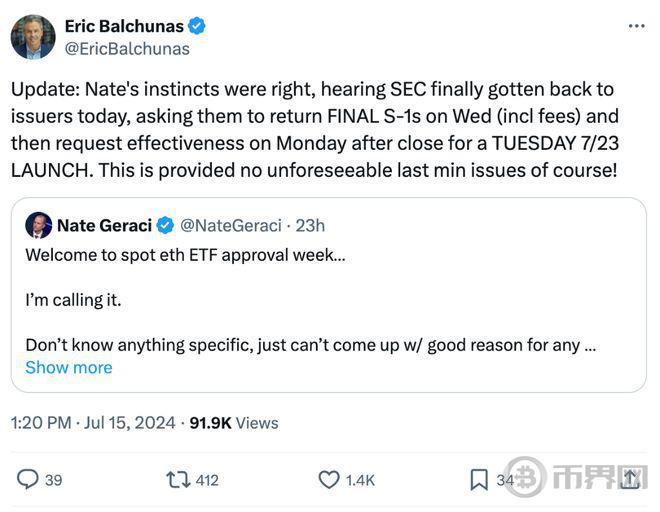The height and width of the screenshot is (512, 660).
Task: Open the @NateGeraci handle
Action: 231,226
